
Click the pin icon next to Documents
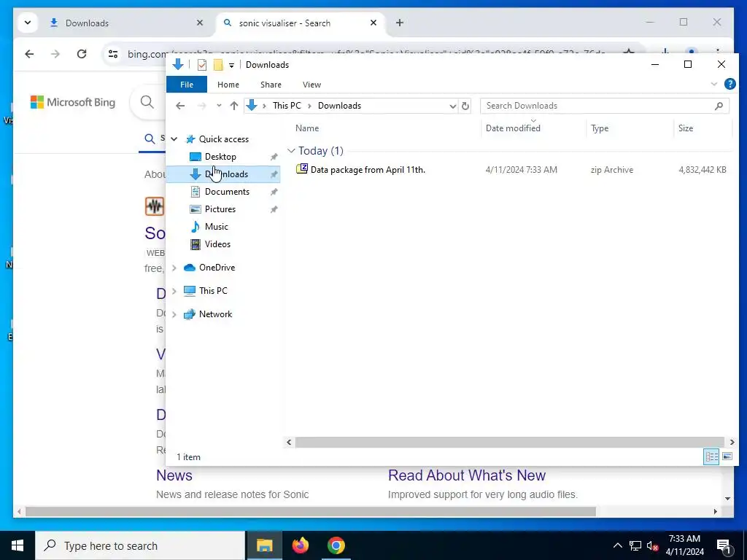coord(274,192)
